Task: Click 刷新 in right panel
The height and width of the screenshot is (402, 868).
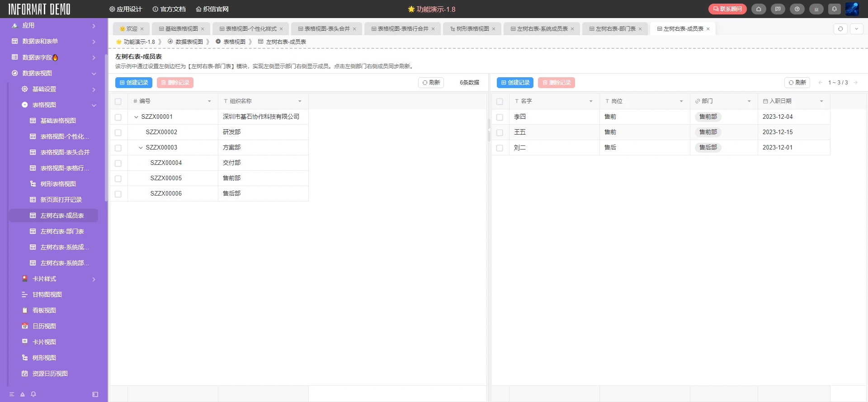Action: 797,83
